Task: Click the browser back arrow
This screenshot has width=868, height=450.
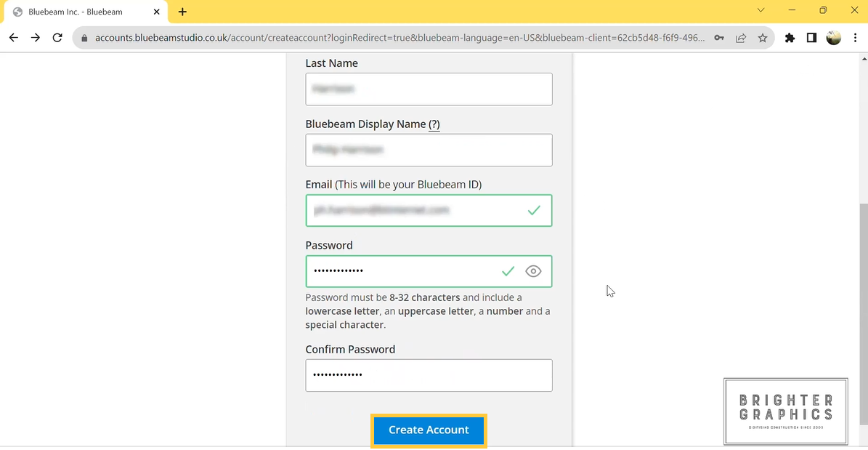Action: [x=13, y=38]
